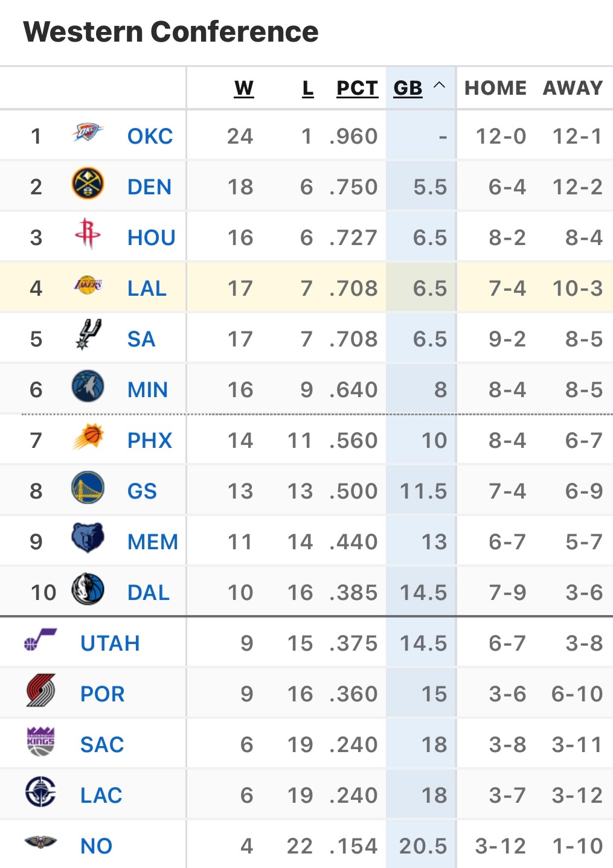Click the Oklahoma City Thunder logo

coord(88,132)
